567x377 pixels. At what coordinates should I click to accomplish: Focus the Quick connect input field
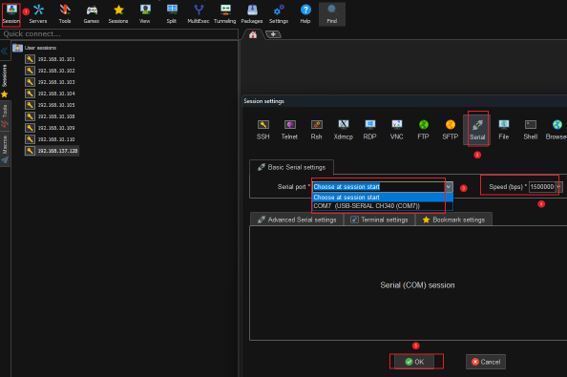[x=119, y=34]
